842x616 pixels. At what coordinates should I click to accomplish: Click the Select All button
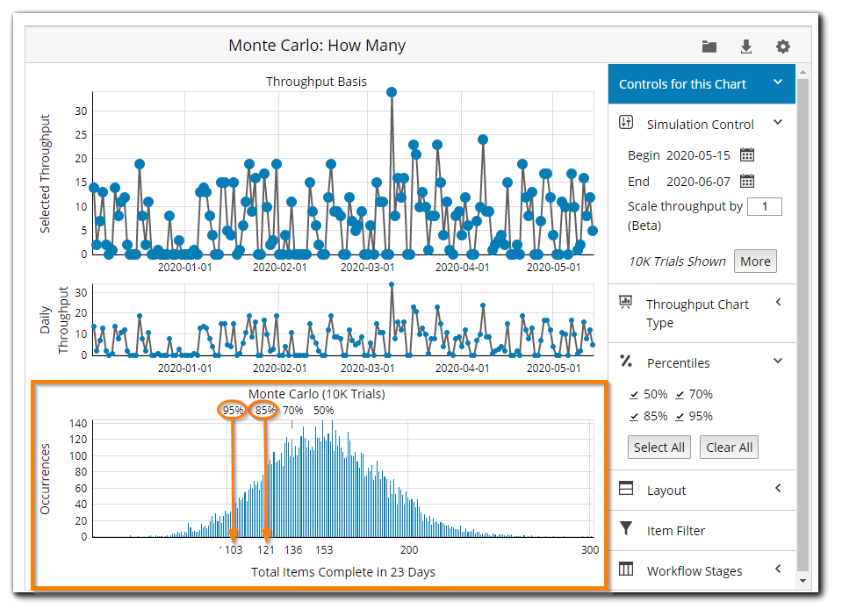click(x=658, y=448)
